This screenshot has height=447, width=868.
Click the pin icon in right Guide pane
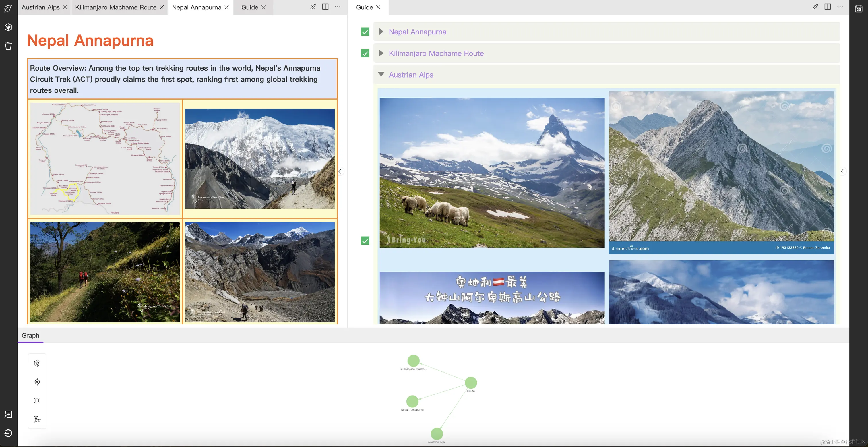tap(815, 7)
